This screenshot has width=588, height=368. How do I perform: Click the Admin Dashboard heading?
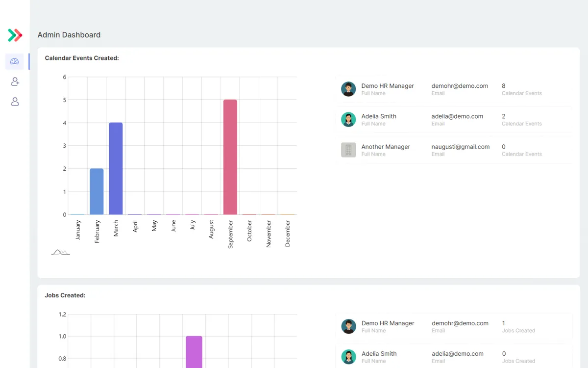[x=69, y=35]
